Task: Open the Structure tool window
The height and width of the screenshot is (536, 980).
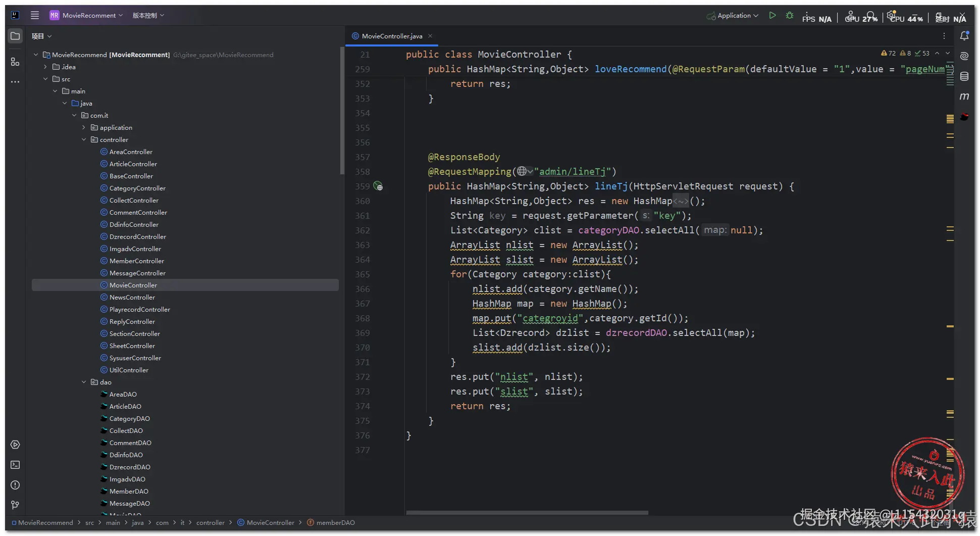Action: coord(15,62)
